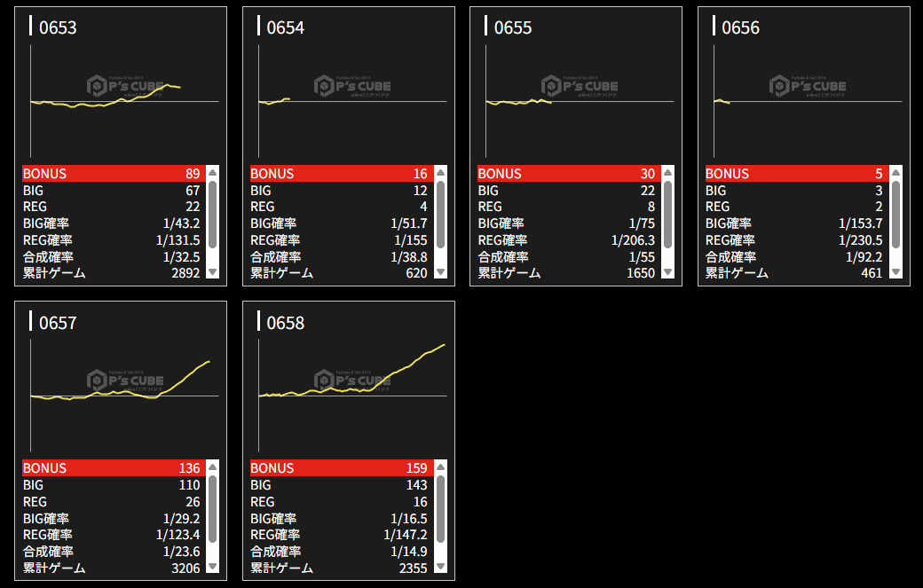Select the BONUS 89 row in 0653

(113, 173)
